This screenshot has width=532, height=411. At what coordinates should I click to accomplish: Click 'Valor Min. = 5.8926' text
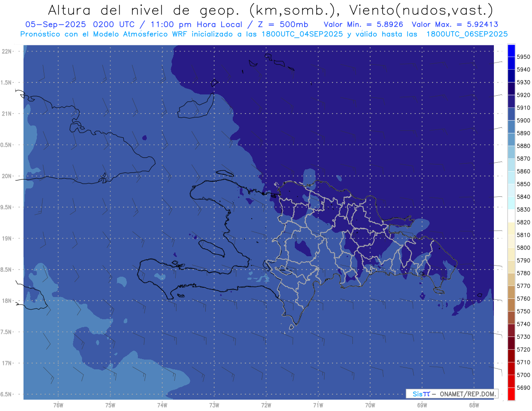(x=364, y=24)
